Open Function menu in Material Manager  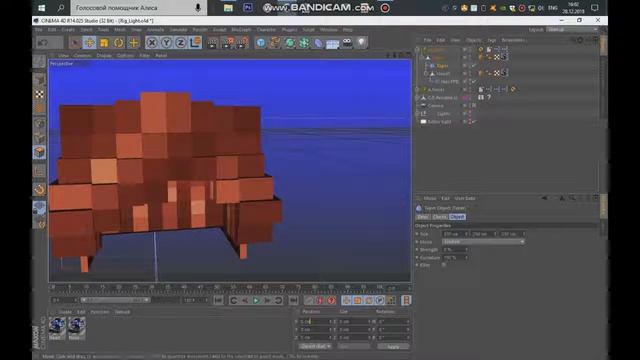coord(100,312)
